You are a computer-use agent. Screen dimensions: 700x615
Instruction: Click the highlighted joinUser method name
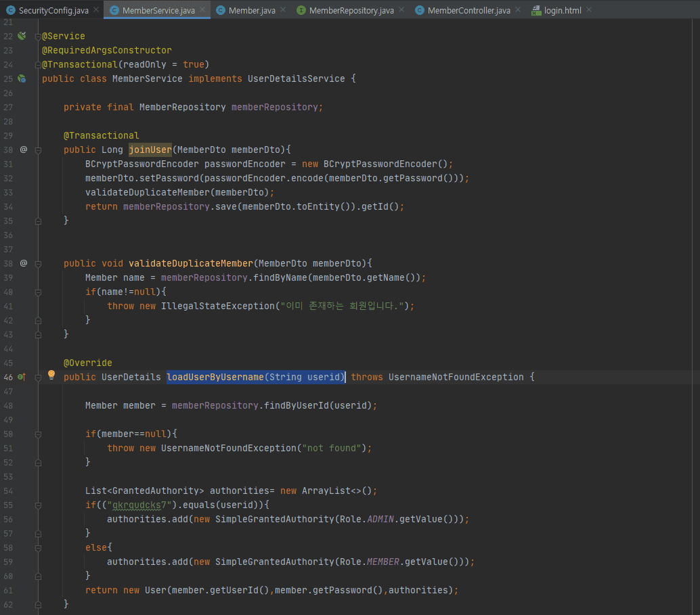[150, 150]
